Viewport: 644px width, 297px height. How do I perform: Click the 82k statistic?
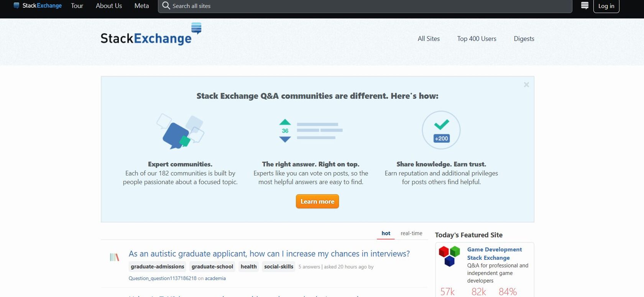coord(479,292)
